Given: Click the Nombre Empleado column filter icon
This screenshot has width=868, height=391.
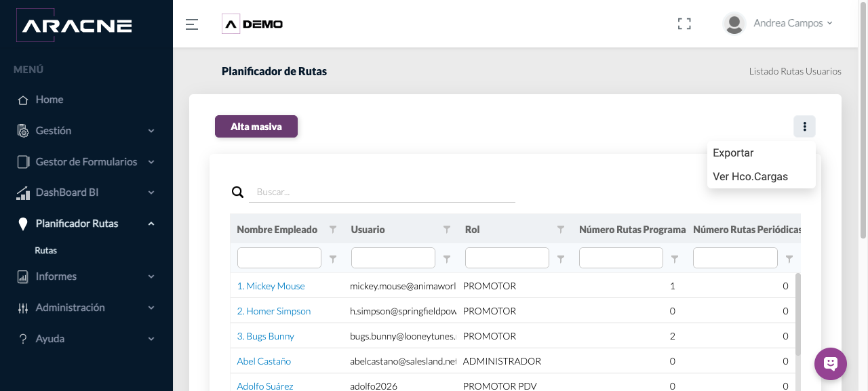Looking at the screenshot, I should tap(333, 230).
